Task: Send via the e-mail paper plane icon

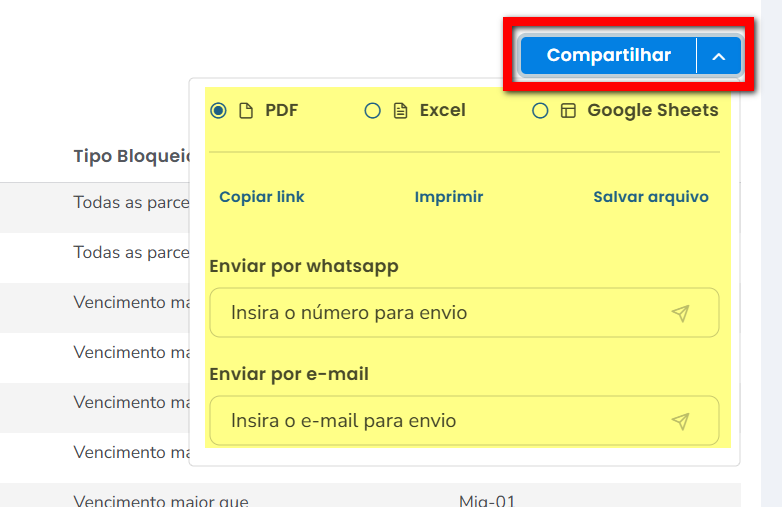Action: click(681, 421)
